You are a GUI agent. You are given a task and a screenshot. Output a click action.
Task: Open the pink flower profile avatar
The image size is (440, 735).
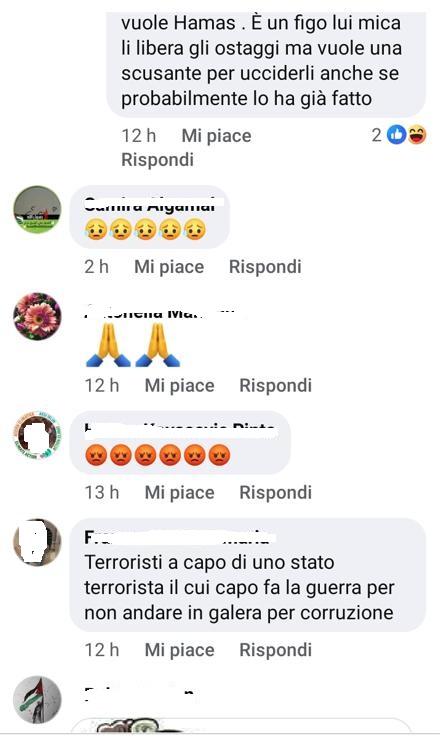click(37, 316)
